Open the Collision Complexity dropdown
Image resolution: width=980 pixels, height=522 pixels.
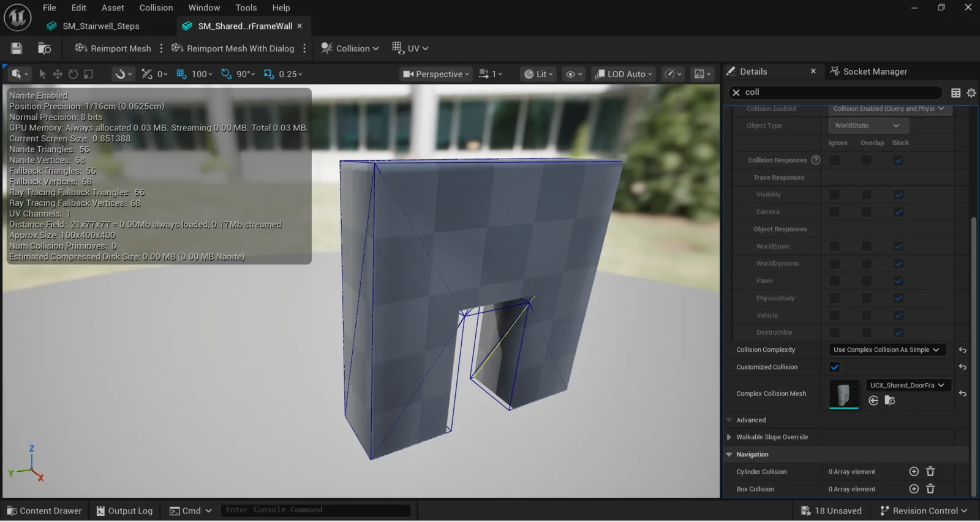click(x=887, y=350)
